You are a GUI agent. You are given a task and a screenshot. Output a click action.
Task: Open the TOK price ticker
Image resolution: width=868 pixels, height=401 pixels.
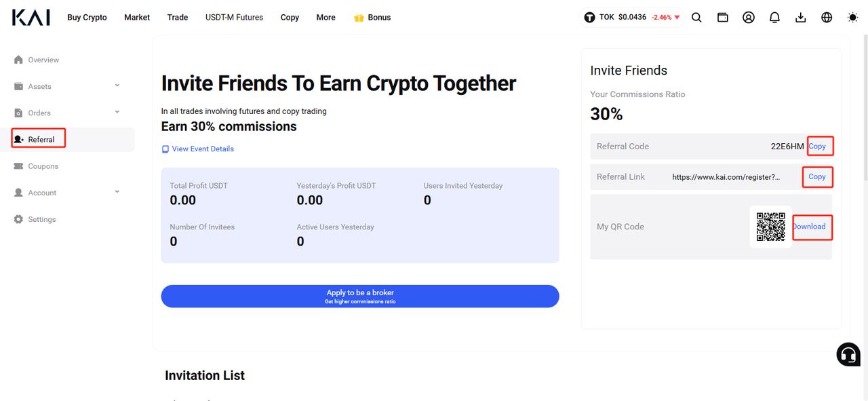coord(632,18)
